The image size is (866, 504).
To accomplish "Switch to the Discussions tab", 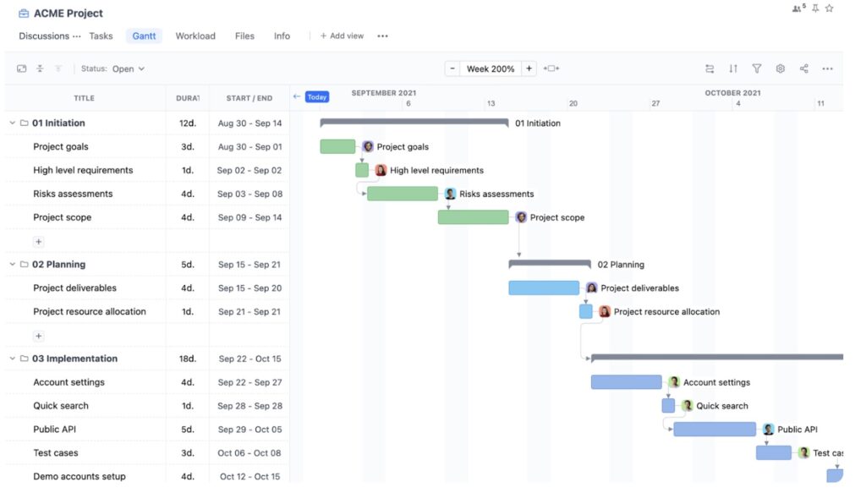I will pyautogui.click(x=44, y=36).
